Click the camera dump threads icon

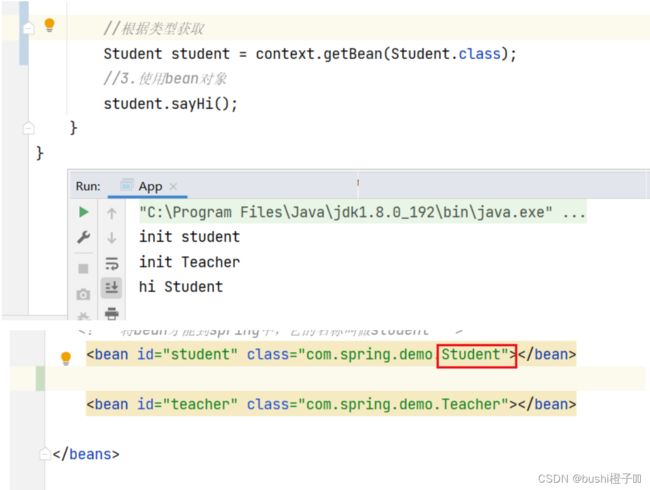pyautogui.click(x=83, y=294)
